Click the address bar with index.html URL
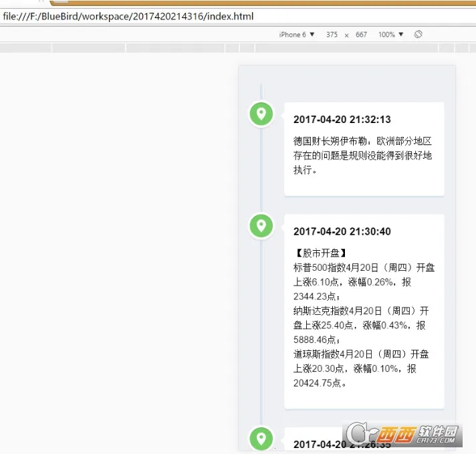This screenshot has height=454, width=476. tap(128, 16)
